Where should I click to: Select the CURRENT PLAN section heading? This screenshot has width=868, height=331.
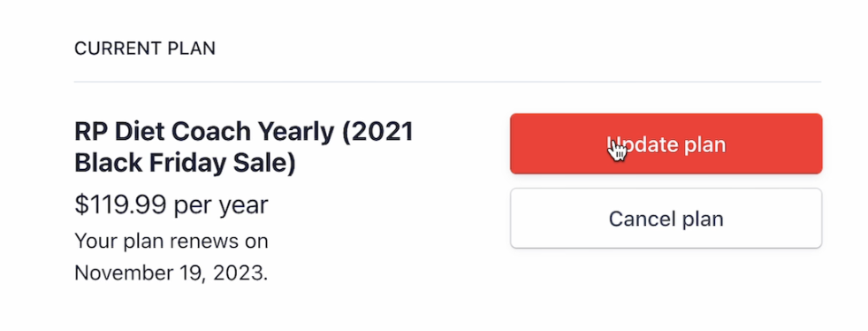145,49
